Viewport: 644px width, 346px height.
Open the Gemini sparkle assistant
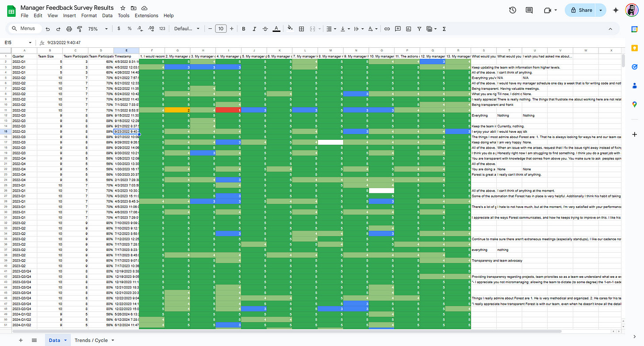coord(615,10)
